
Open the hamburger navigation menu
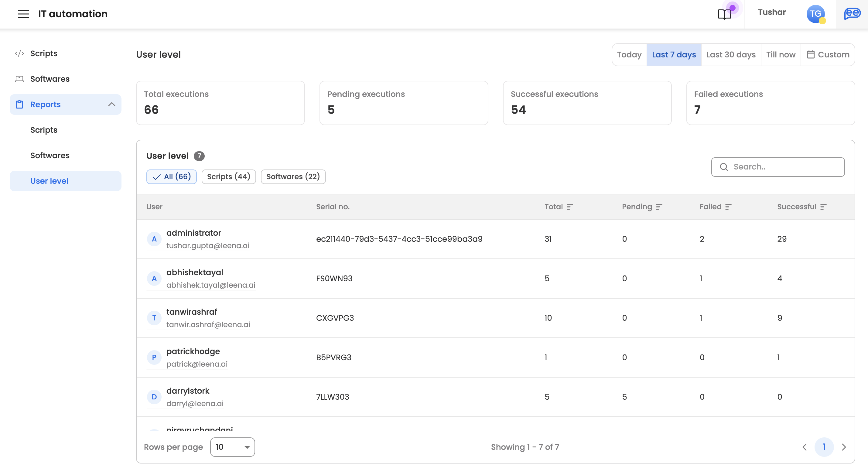24,14
